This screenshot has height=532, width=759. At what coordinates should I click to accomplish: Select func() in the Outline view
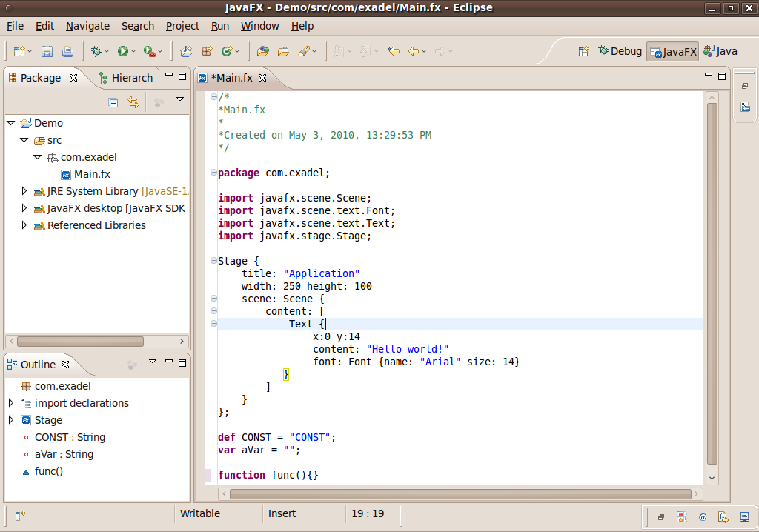[48, 471]
